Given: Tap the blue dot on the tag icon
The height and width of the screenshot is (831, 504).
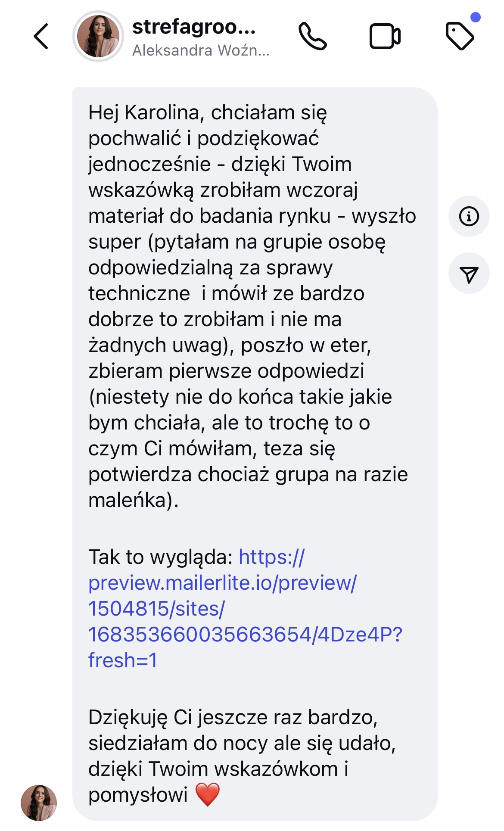Looking at the screenshot, I should pyautogui.click(x=476, y=17).
